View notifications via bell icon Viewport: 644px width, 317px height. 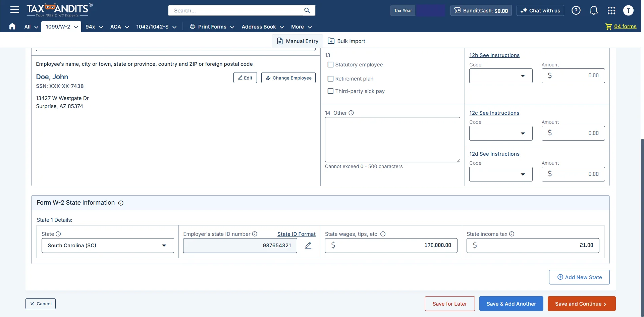(x=593, y=10)
